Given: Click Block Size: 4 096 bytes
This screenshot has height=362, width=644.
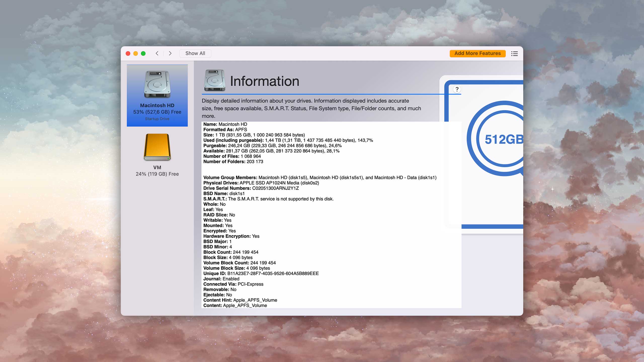Looking at the screenshot, I should pos(228,257).
